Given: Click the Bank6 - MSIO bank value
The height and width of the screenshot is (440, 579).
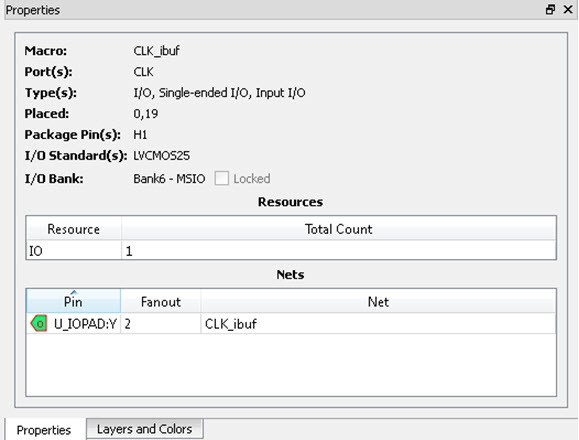Looking at the screenshot, I should (169, 179).
